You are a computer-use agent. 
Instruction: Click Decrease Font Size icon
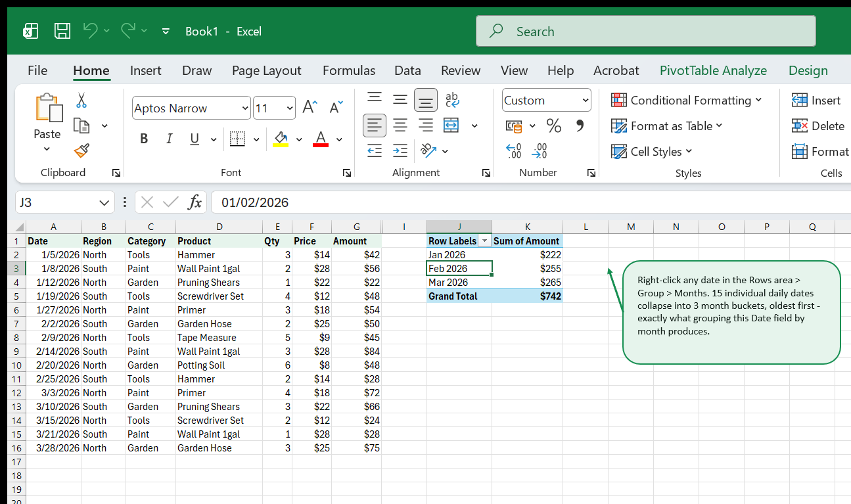click(336, 108)
